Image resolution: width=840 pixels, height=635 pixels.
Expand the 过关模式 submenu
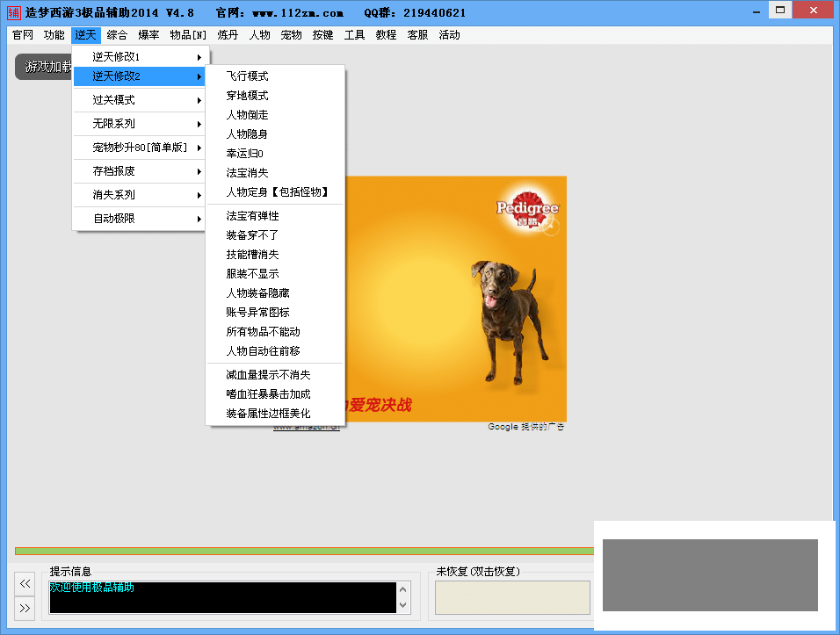tap(141, 100)
